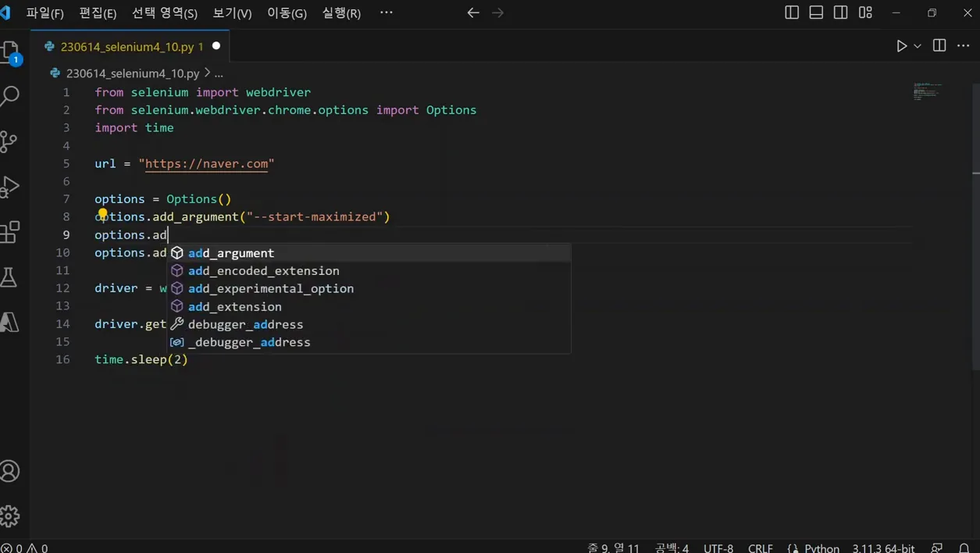The width and height of the screenshot is (980, 553).
Task: Click line number 1 in gutter
Action: (66, 92)
